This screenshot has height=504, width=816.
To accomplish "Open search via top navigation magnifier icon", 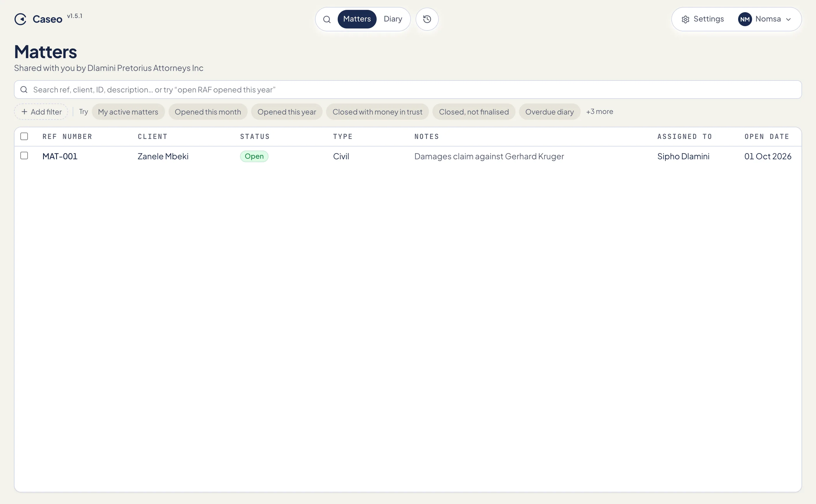I will (x=327, y=19).
